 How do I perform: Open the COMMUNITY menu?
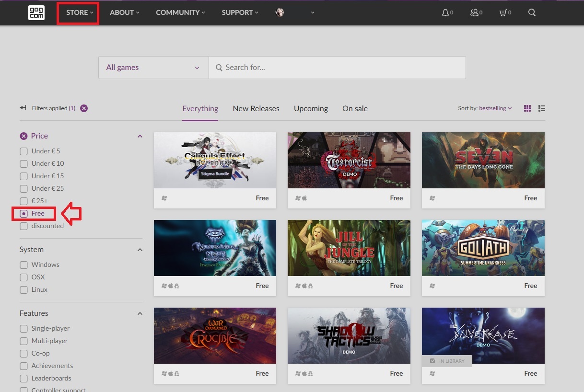[180, 12]
